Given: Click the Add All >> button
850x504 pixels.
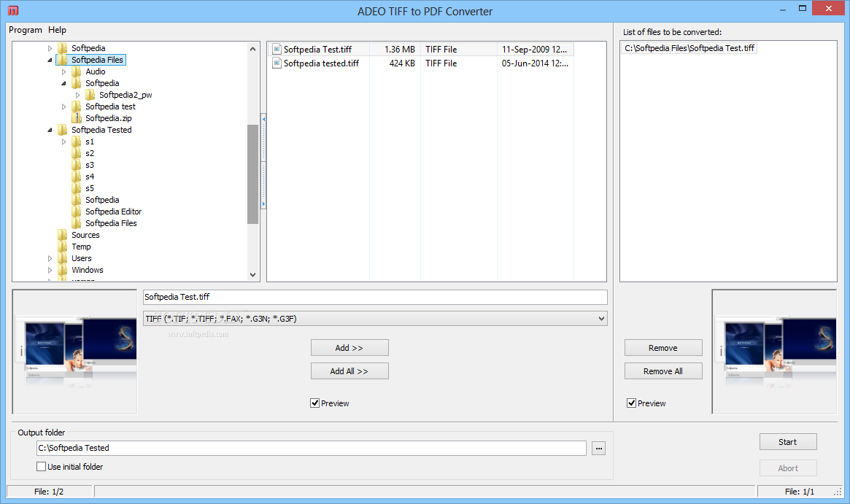Looking at the screenshot, I should click(349, 371).
